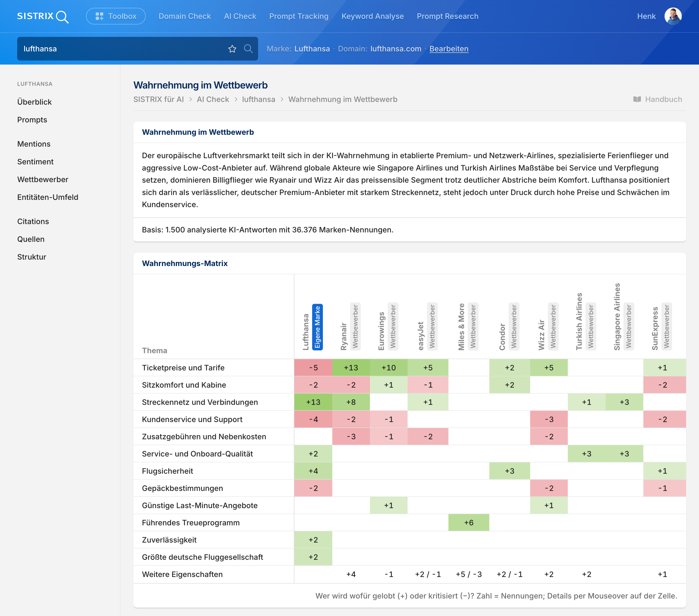Viewport: 699px width, 616px height.
Task: Click the easyJet column header
Action: pos(421,336)
